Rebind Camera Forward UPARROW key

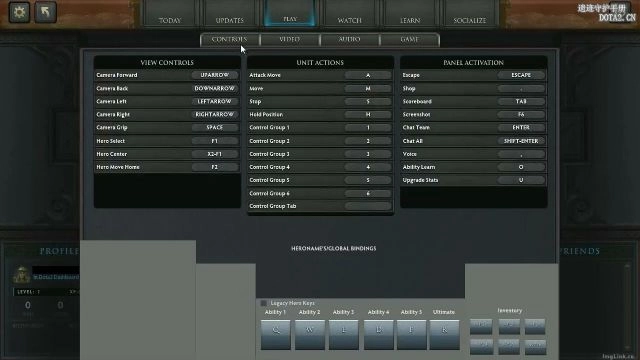click(x=215, y=75)
